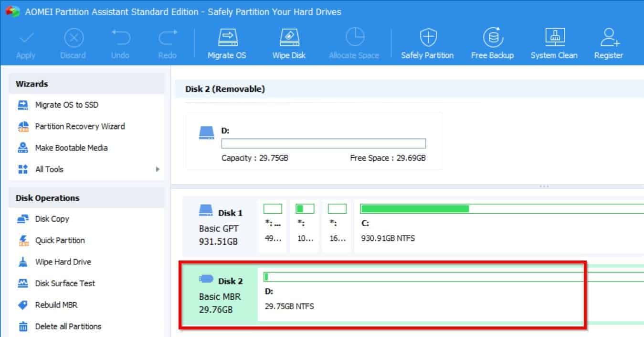Select Wipe Hard Drive operation label

pos(63,262)
